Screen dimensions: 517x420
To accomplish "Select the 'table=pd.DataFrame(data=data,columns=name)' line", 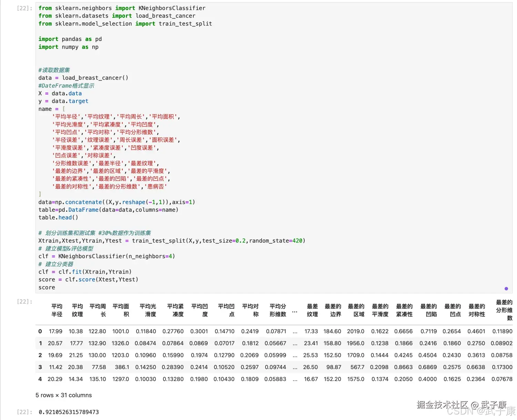I will click(x=108, y=210).
